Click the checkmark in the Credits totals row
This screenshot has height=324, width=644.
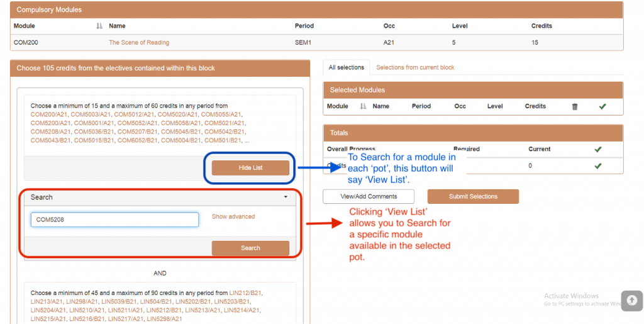click(x=597, y=166)
